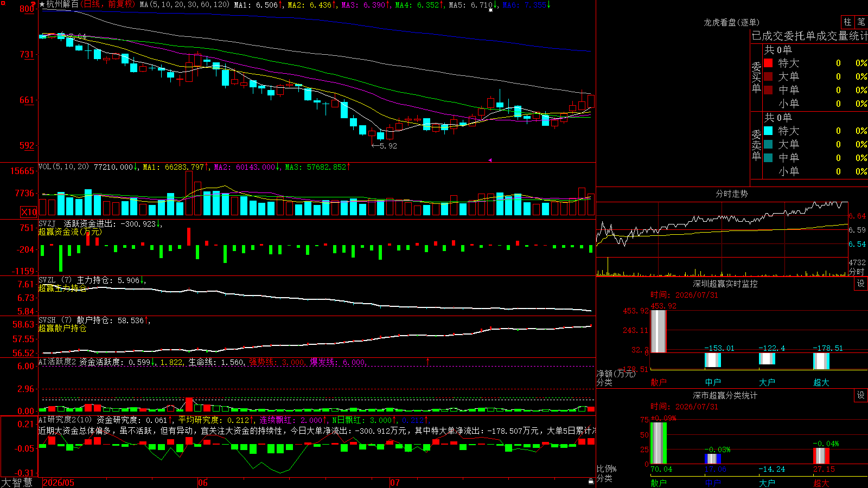
Task: Click the 委卖单 vertical section label
Action: coord(756,145)
